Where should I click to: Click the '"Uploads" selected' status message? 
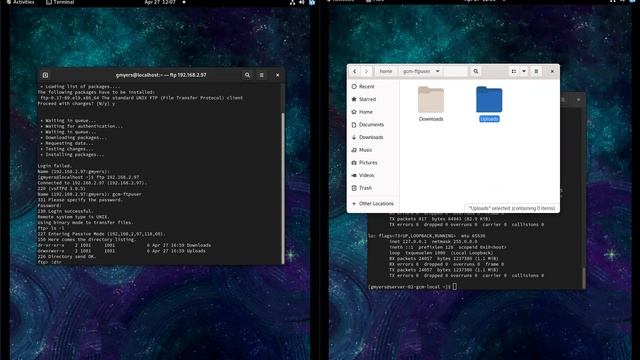[512, 208]
